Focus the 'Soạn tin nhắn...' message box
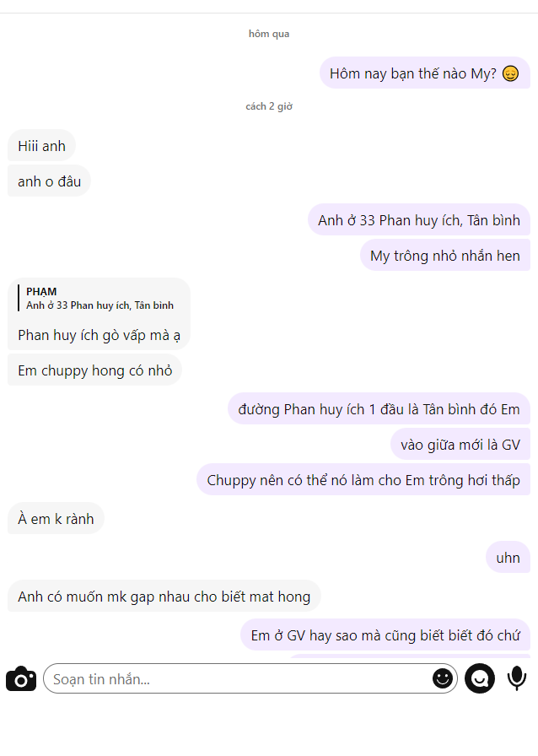 (x=250, y=678)
